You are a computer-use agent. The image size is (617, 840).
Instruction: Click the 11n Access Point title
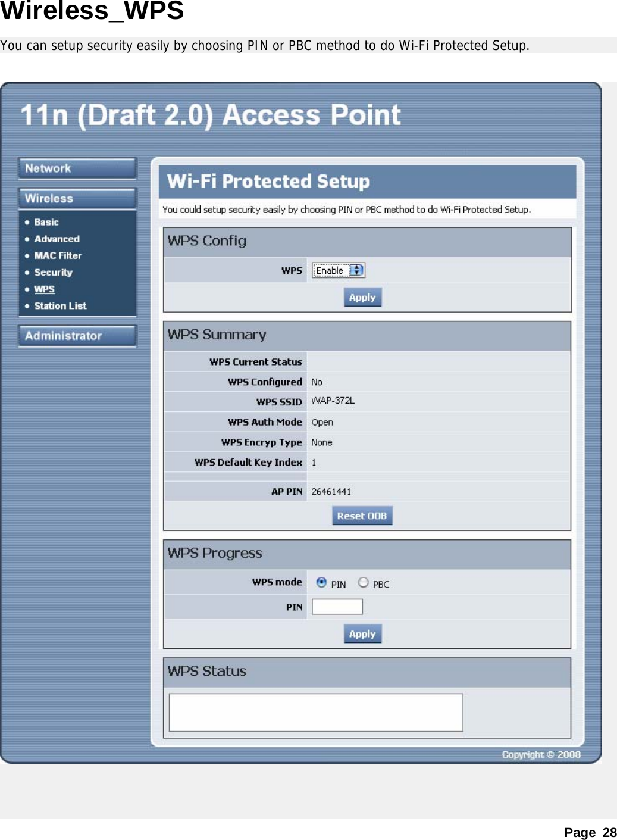click(x=211, y=115)
